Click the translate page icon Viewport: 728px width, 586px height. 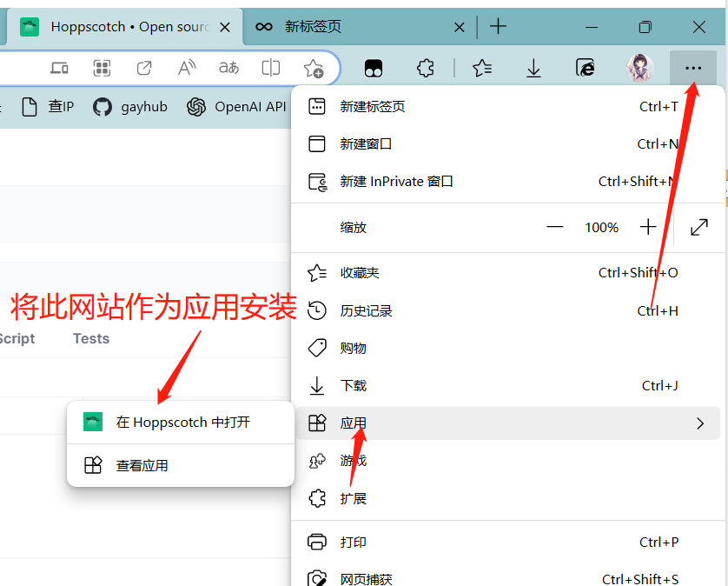[x=228, y=68]
